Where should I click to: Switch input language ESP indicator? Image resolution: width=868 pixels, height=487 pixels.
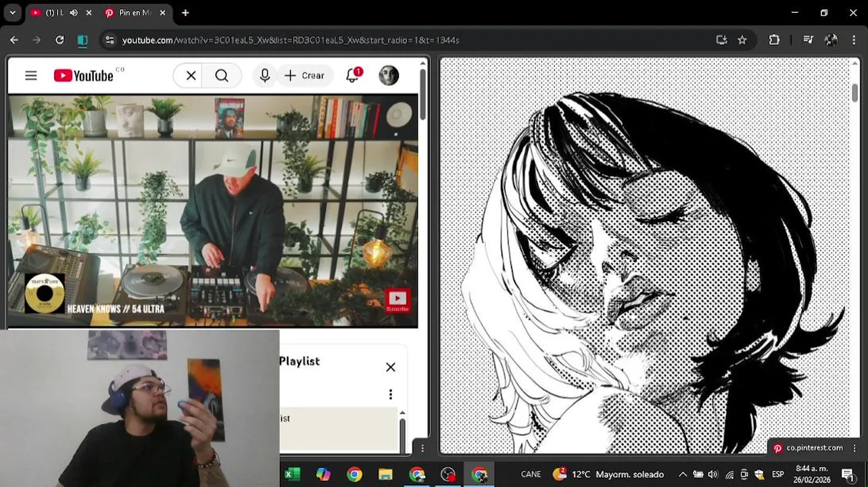(x=778, y=474)
